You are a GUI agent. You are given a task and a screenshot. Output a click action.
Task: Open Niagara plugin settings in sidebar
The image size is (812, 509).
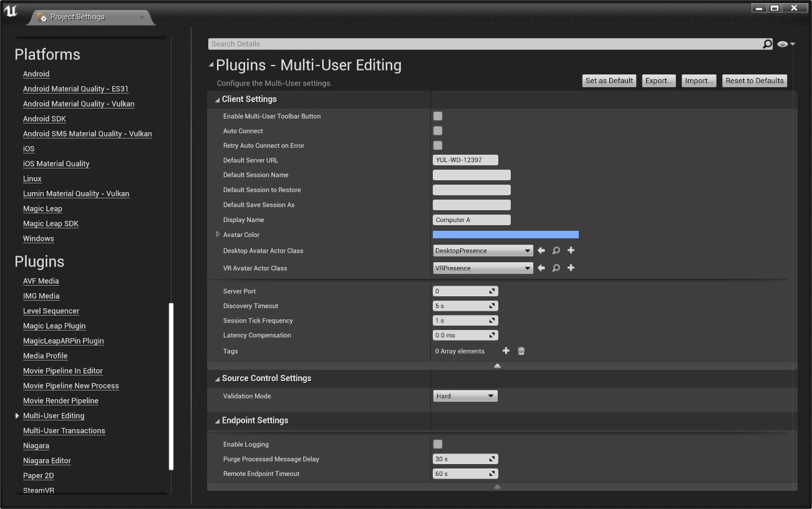36,446
